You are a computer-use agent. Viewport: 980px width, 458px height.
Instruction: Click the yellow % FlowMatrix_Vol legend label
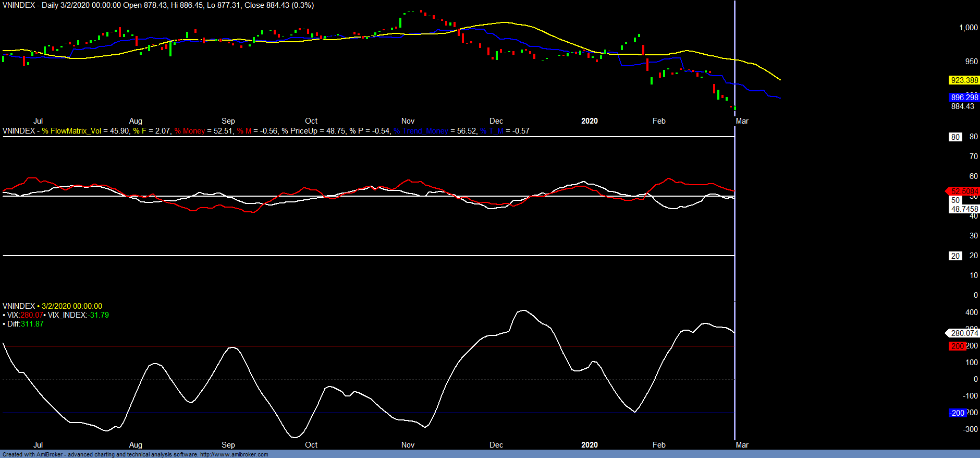[71, 131]
